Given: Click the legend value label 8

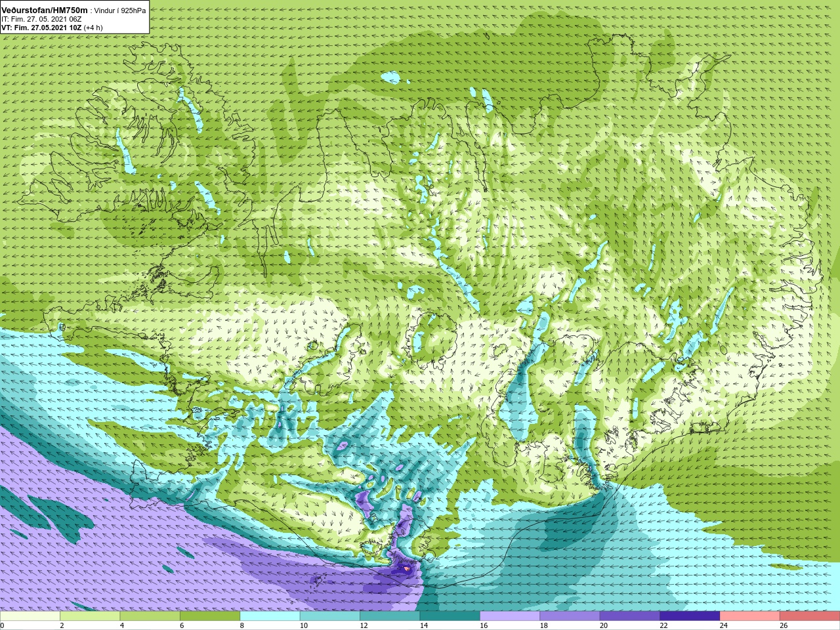Looking at the screenshot, I should pyautogui.click(x=242, y=625).
